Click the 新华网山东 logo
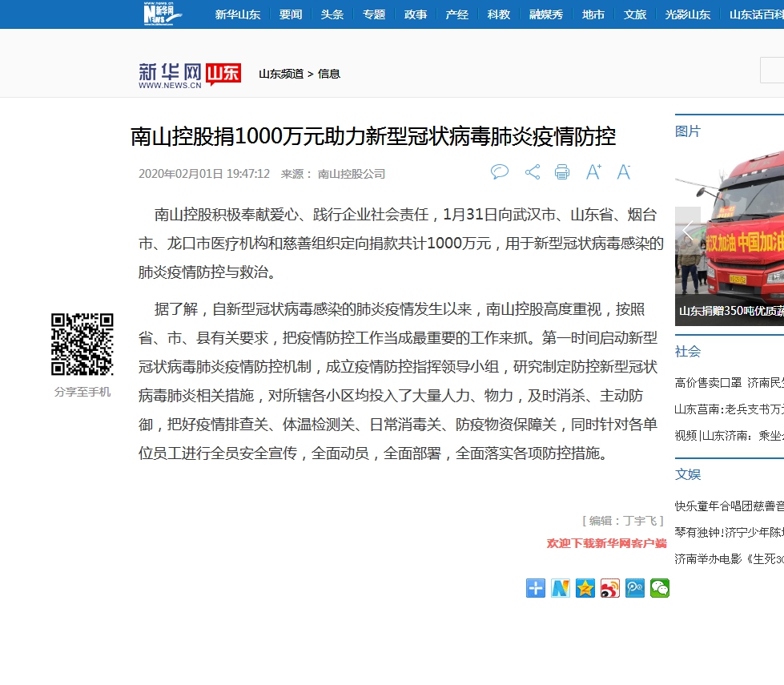Image resolution: width=784 pixels, height=685 pixels. tap(190, 75)
